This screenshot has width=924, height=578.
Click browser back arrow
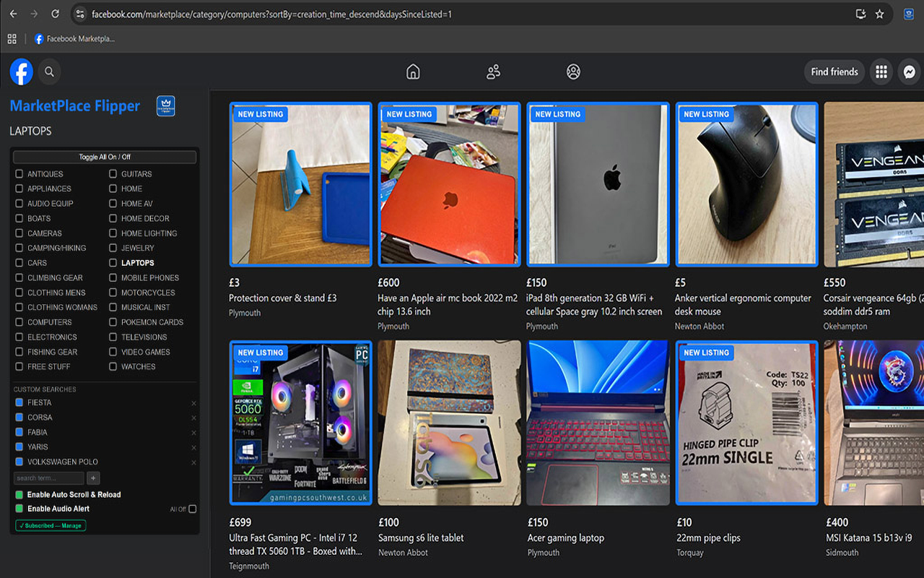[13, 14]
